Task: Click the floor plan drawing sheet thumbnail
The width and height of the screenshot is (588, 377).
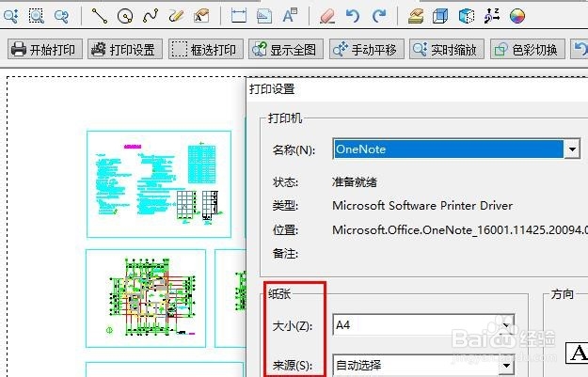Action: (x=146, y=298)
